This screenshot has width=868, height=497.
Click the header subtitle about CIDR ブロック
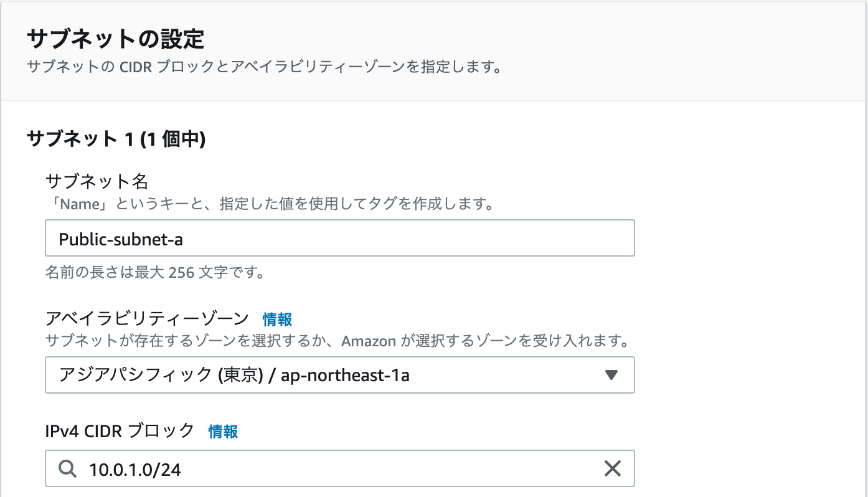click(x=264, y=67)
